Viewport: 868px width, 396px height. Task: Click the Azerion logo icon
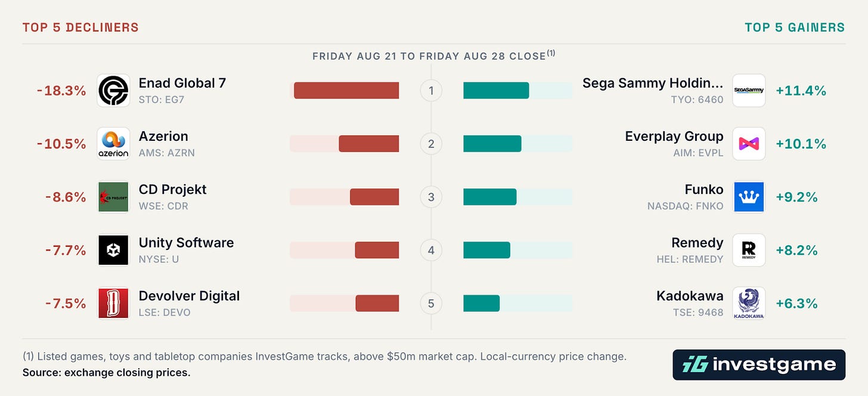pyautogui.click(x=113, y=144)
